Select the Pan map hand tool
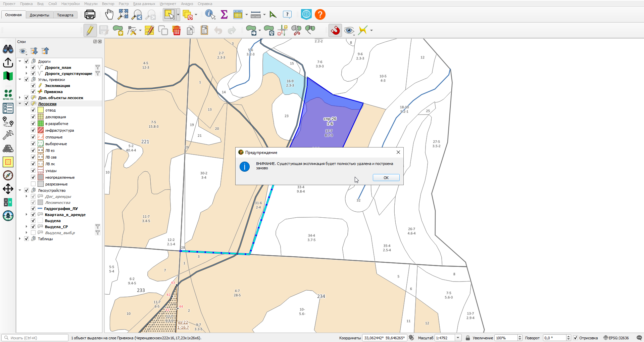644x342 pixels. pos(109,14)
